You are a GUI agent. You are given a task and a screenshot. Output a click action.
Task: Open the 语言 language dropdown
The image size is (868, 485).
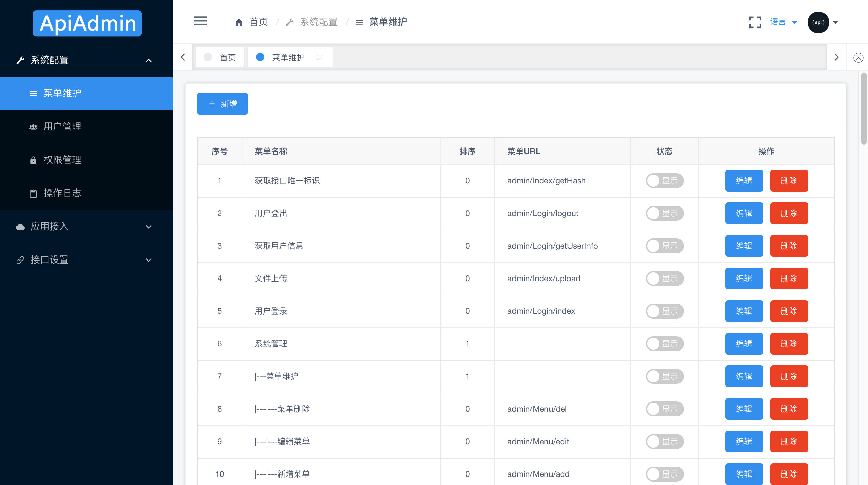click(x=783, y=22)
